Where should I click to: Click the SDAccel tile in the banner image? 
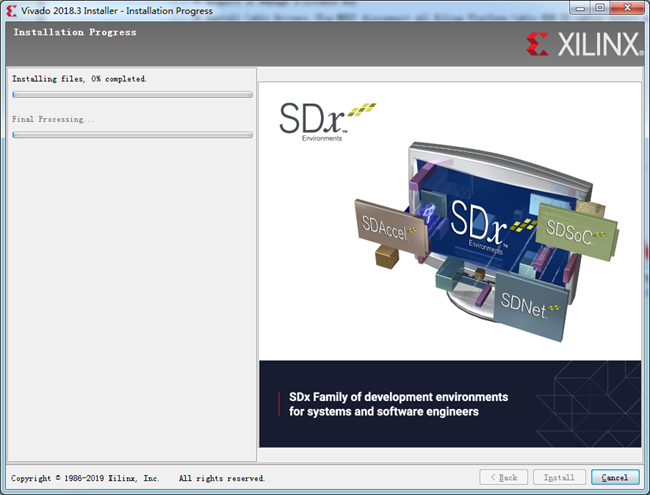390,228
